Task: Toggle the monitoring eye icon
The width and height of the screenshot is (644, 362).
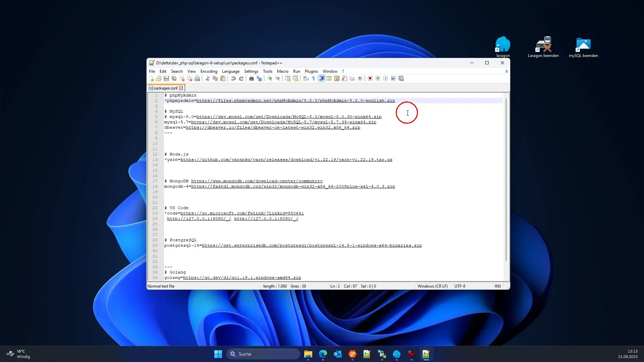Action: point(360,78)
